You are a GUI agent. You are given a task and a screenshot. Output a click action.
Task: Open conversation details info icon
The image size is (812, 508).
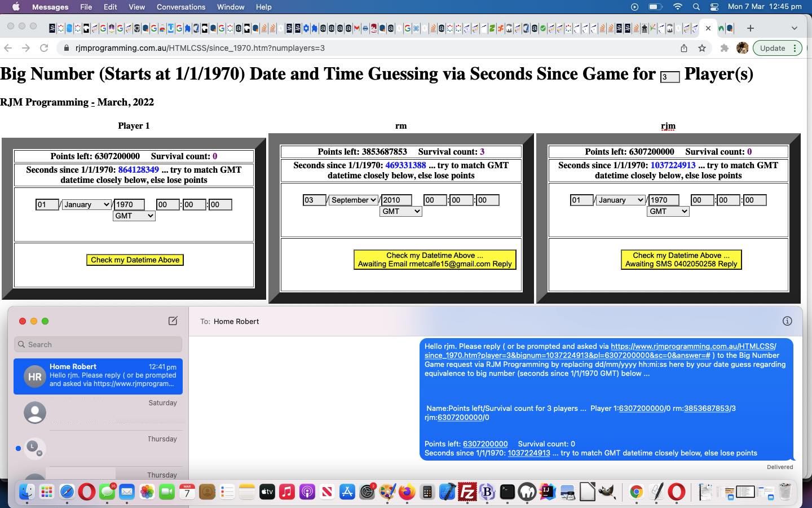coord(787,321)
